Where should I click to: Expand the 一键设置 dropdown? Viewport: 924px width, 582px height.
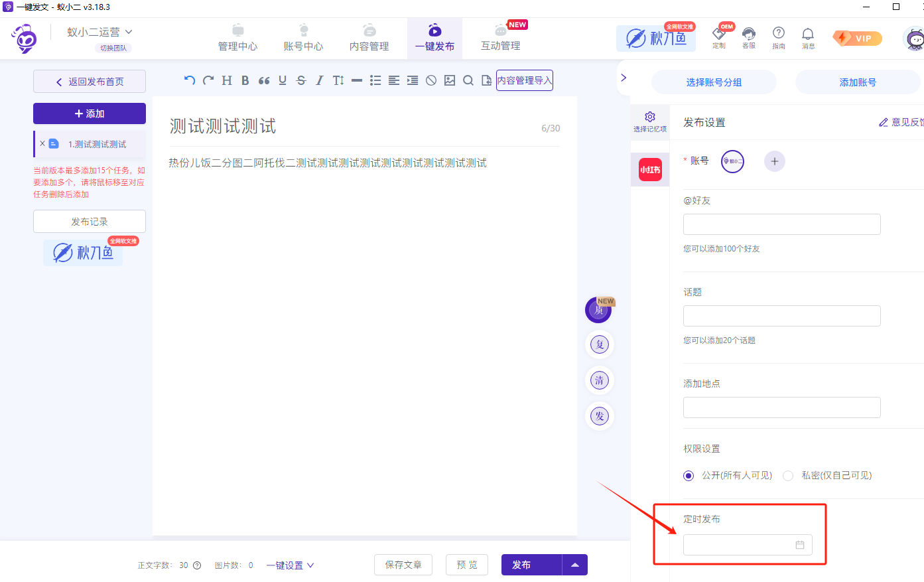(x=290, y=565)
